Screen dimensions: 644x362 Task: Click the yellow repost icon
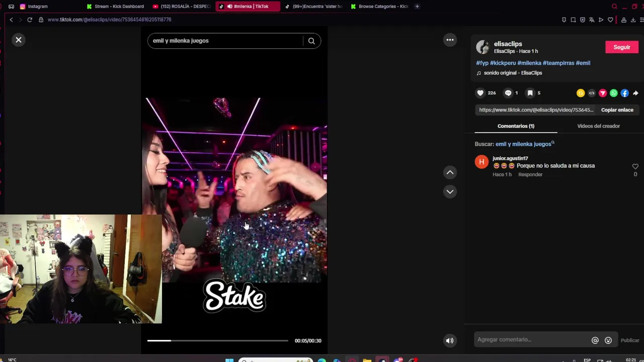(581, 93)
